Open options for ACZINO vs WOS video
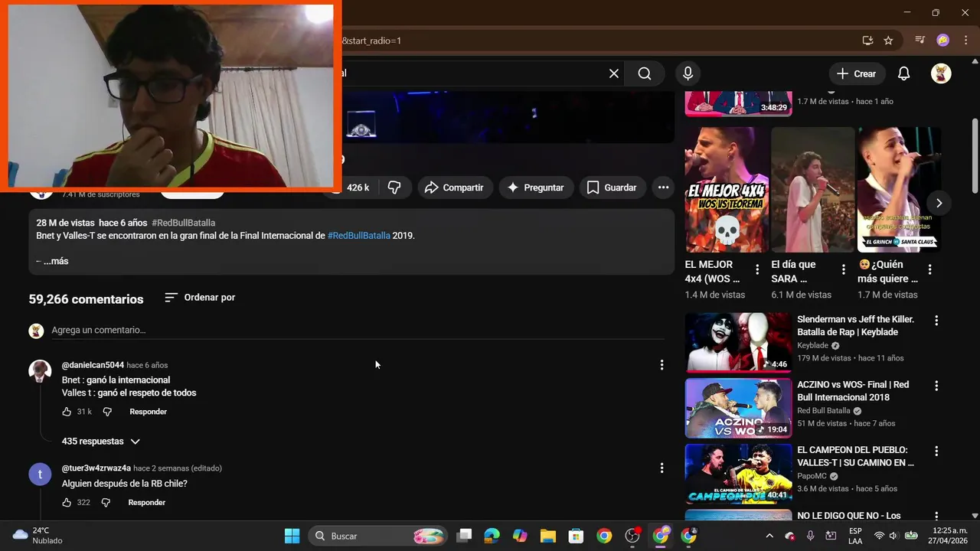The height and width of the screenshot is (551, 980). [936, 386]
